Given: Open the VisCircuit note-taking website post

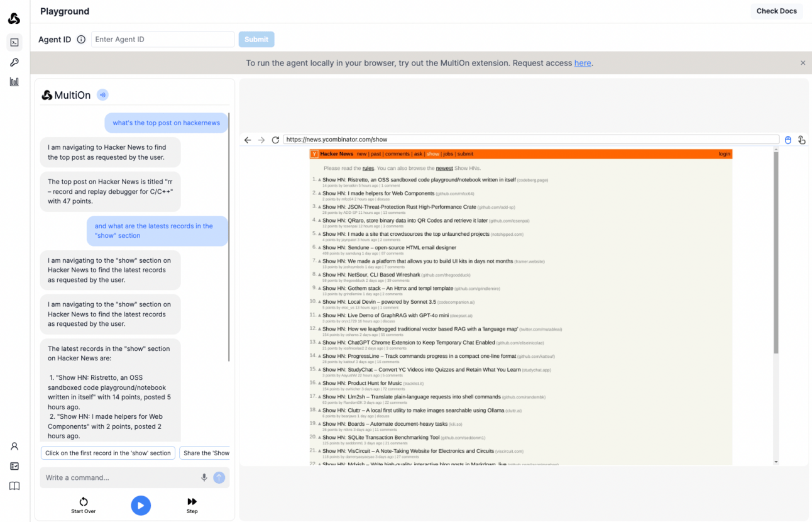Looking at the screenshot, I should [x=408, y=451].
